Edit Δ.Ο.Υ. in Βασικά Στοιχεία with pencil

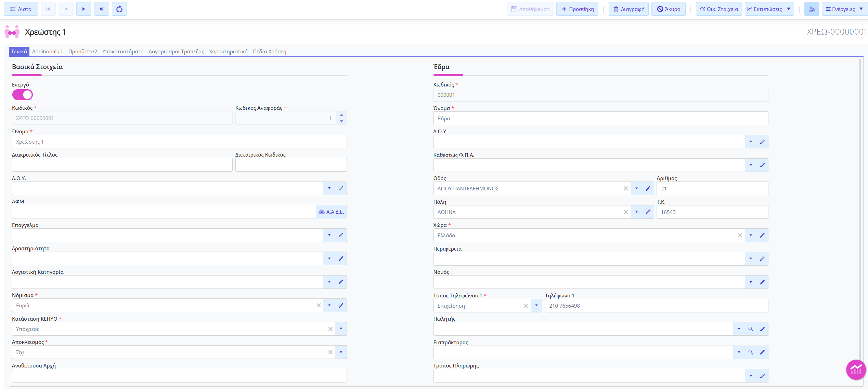pos(341,188)
